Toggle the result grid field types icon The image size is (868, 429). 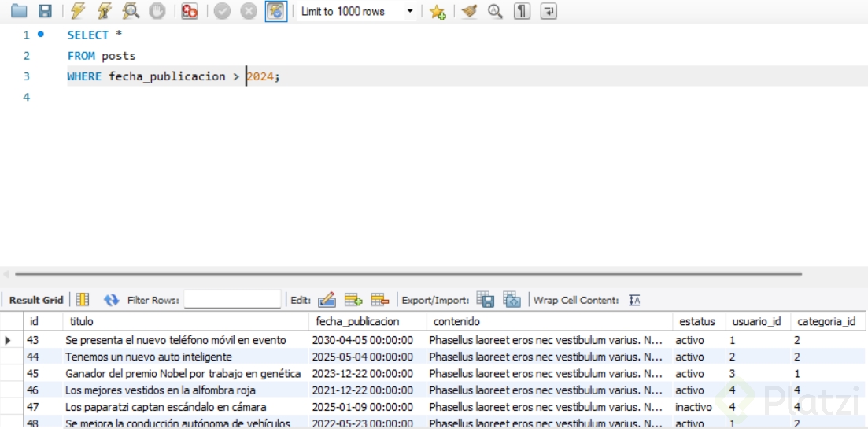[83, 299]
